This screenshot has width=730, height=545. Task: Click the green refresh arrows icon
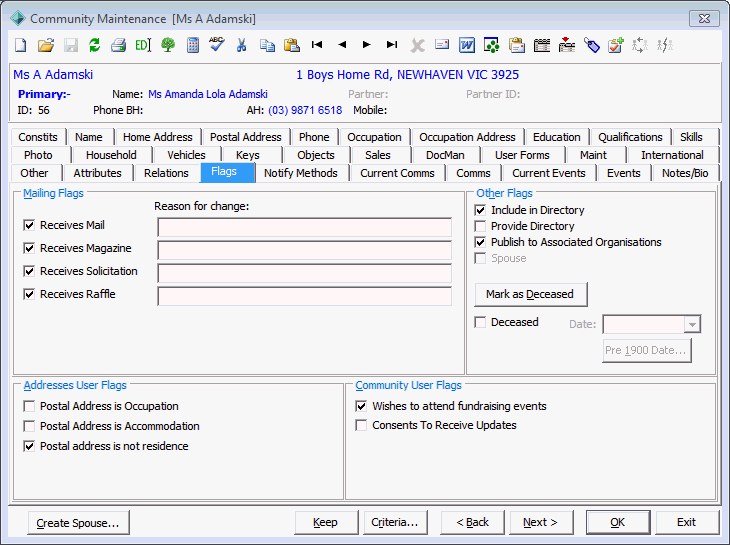point(95,45)
